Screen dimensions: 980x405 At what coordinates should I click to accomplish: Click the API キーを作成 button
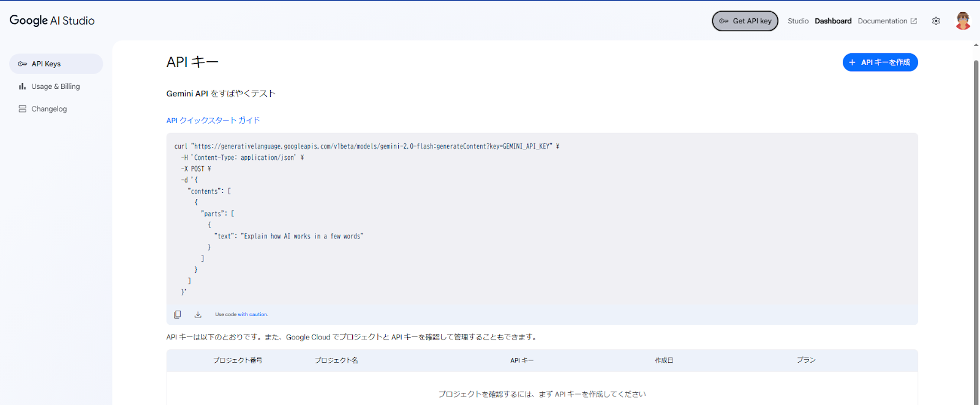tap(880, 62)
